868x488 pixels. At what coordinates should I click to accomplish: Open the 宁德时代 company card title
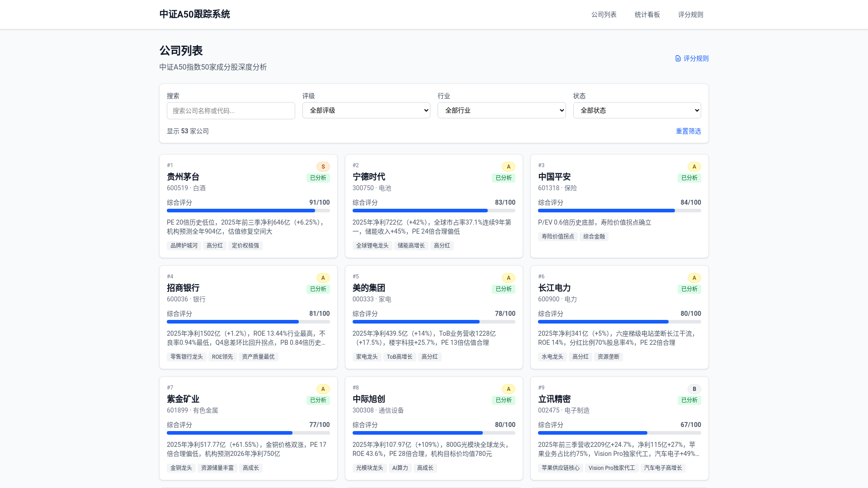tap(369, 177)
